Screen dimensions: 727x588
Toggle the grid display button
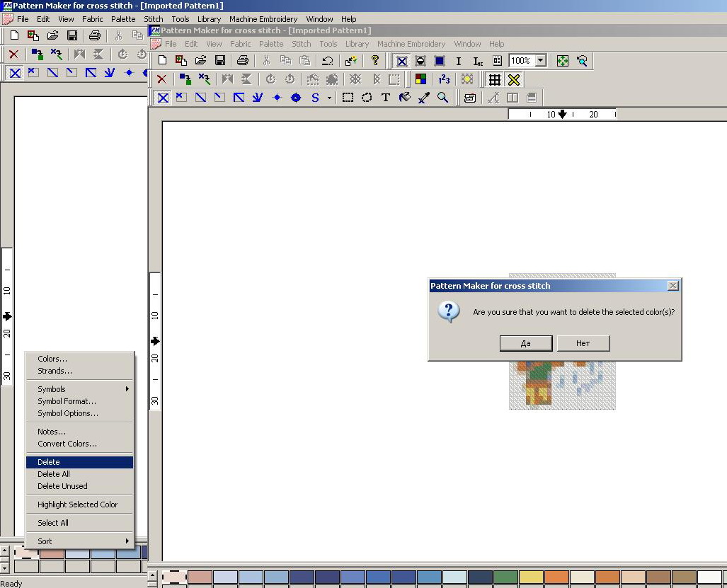(495, 79)
